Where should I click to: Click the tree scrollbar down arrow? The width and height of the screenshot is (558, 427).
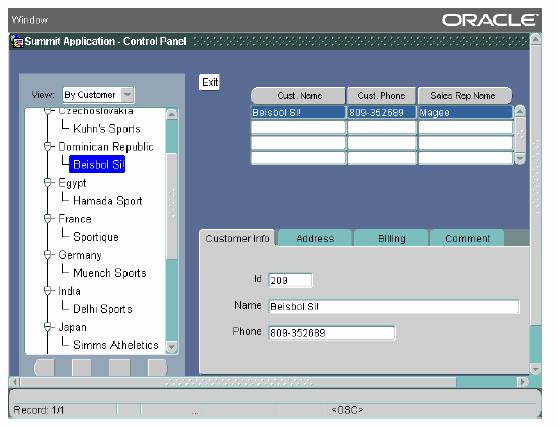pos(172,347)
